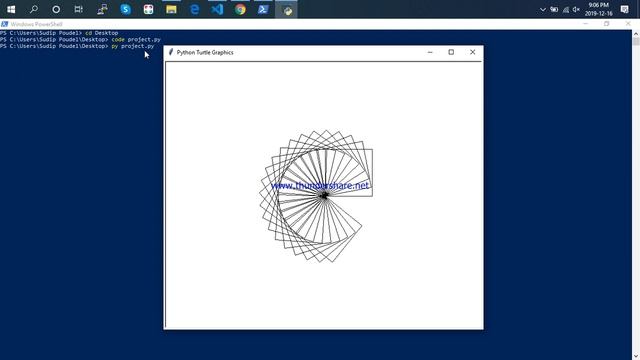Close the Windows PowerShell window
This screenshot has height=360, width=640.
coord(628,24)
